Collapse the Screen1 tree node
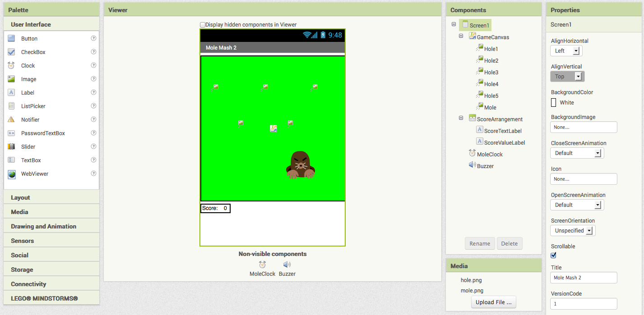 454,24
